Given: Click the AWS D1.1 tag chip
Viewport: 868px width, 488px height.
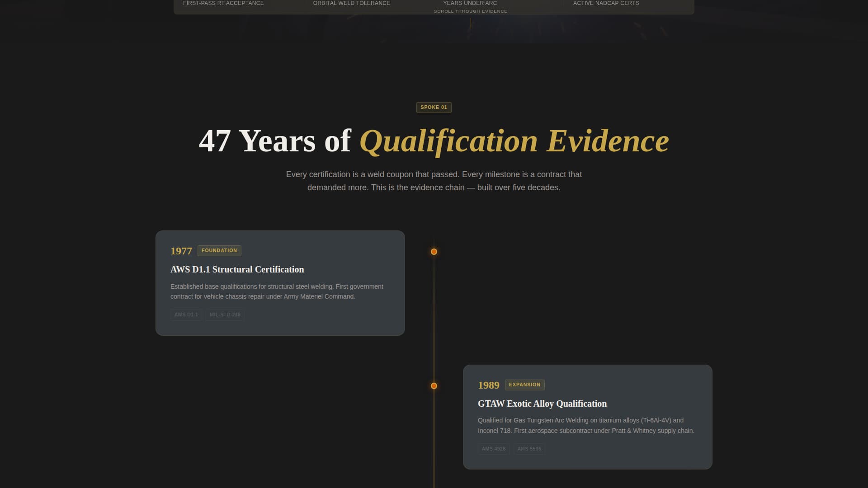Looking at the screenshot, I should [x=186, y=314].
